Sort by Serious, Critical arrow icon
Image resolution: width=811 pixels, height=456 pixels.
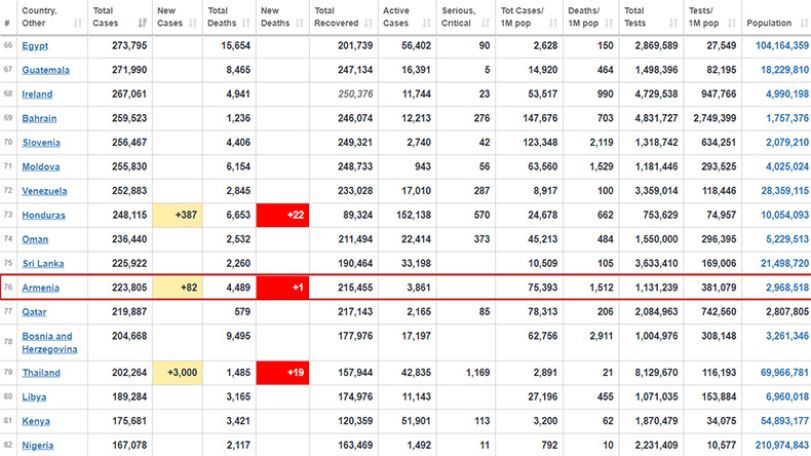click(x=485, y=23)
